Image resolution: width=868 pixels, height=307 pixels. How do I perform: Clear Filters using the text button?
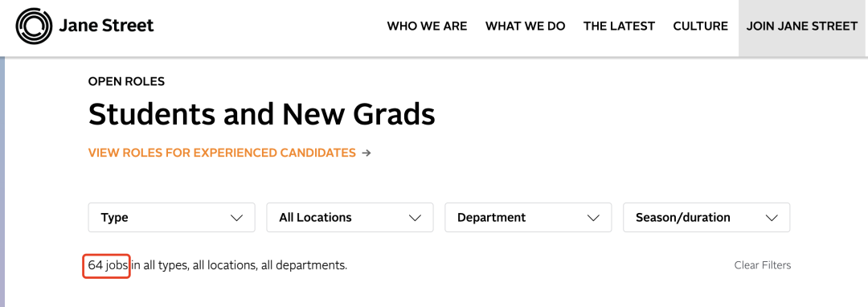pyautogui.click(x=762, y=265)
